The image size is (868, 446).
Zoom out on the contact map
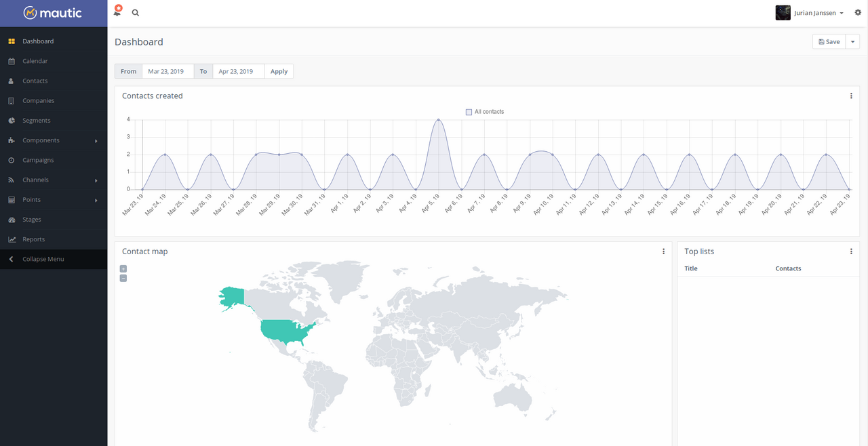pyautogui.click(x=123, y=278)
